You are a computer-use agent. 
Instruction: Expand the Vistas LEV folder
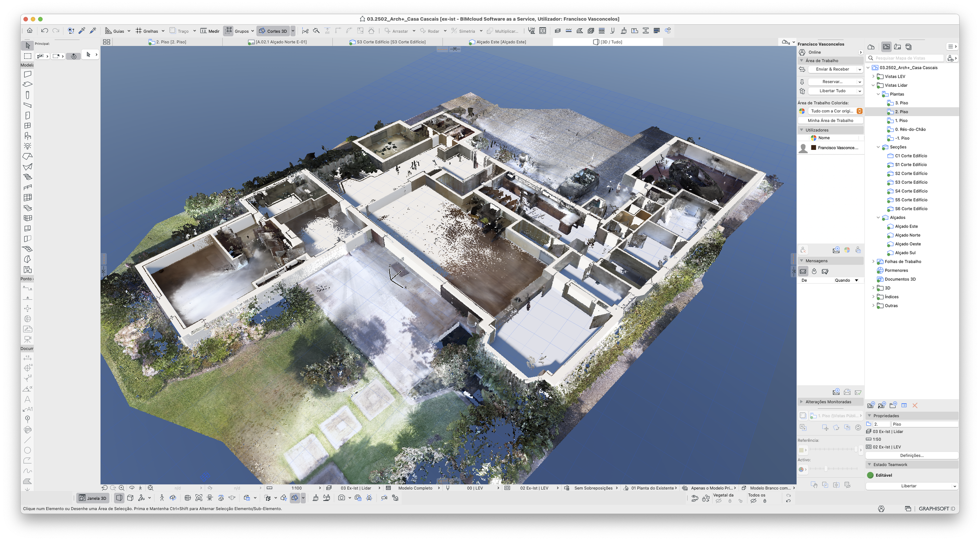tap(873, 77)
